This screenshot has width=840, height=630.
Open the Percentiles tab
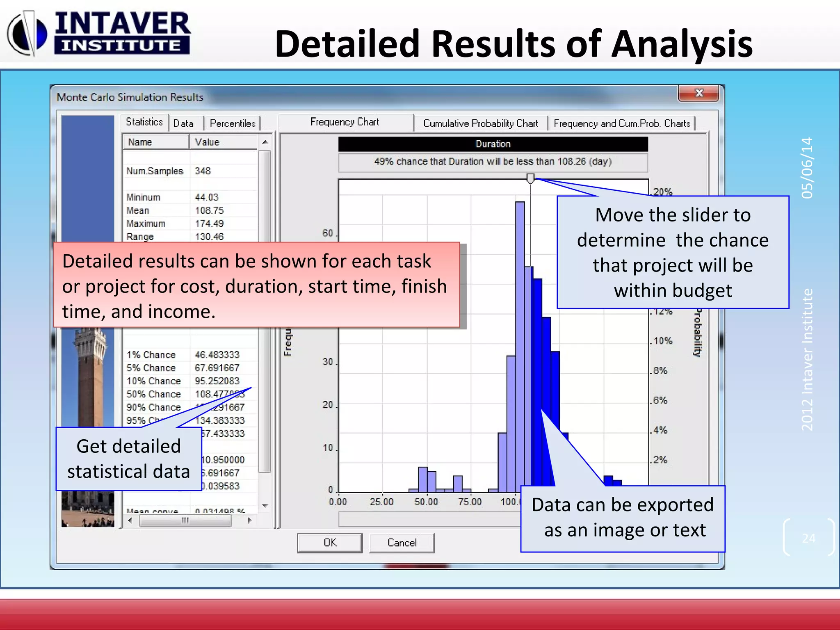233,123
